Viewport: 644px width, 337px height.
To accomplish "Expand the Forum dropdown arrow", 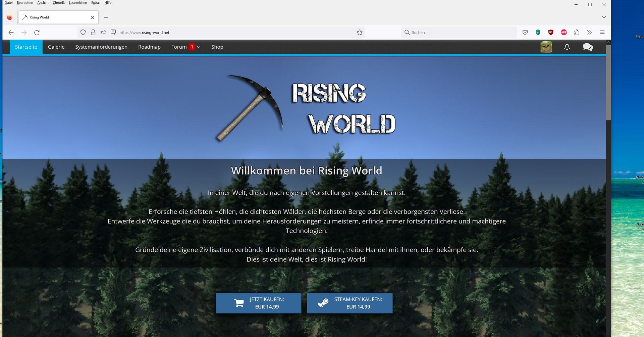I will tap(199, 47).
